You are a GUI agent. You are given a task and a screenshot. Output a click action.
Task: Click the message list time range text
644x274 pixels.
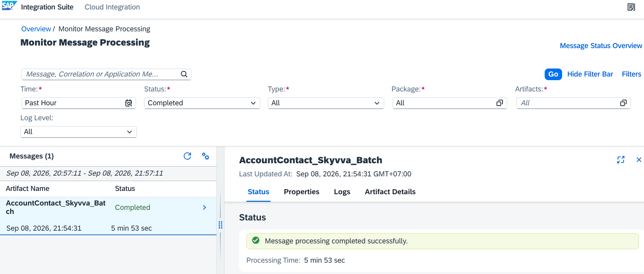click(x=84, y=173)
